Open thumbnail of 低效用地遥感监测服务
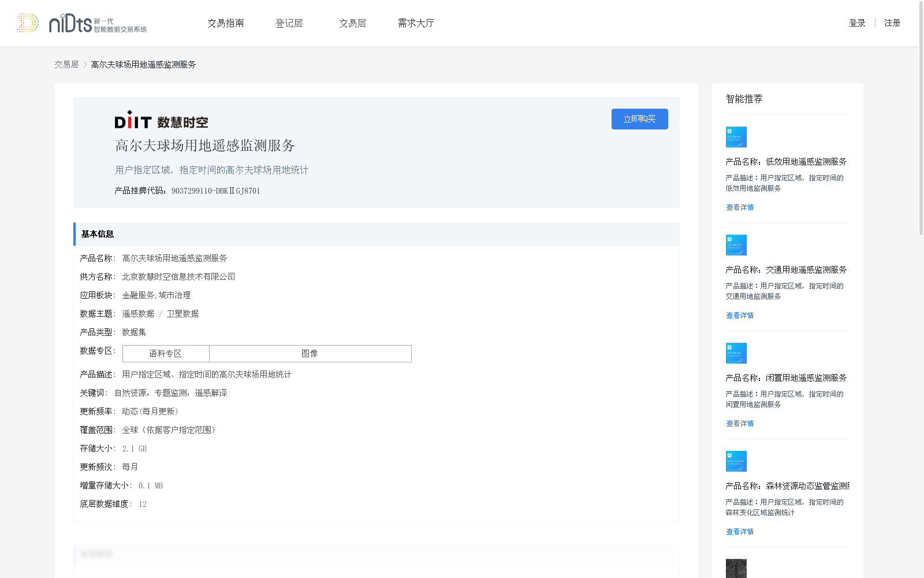The image size is (924, 578). click(736, 137)
